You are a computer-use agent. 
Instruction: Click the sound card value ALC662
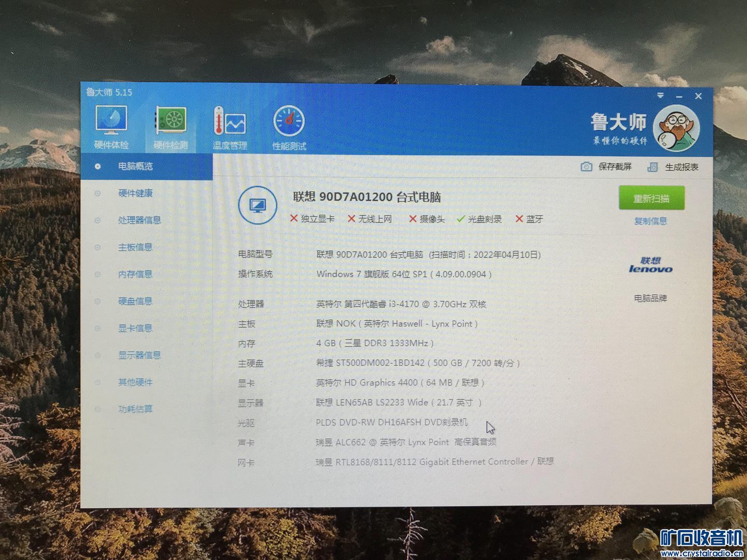click(406, 442)
